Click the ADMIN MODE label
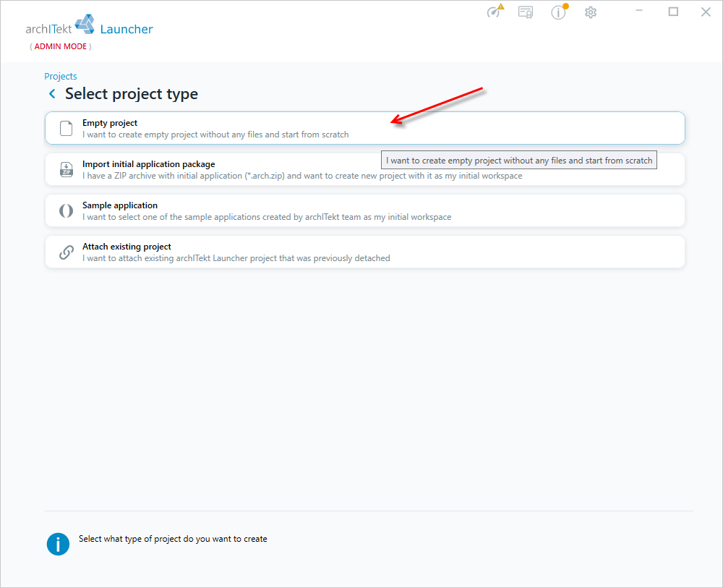 tap(61, 46)
